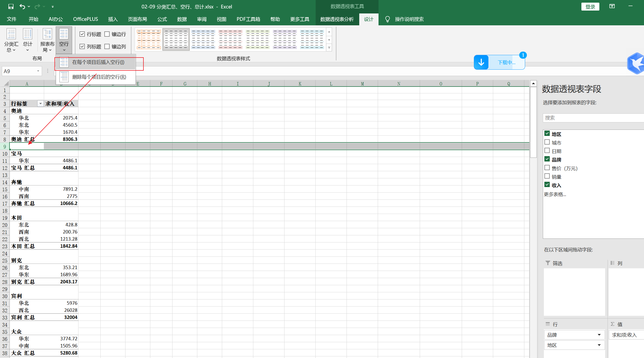Switch to the 数据透视表分析 tab

[x=337, y=19]
